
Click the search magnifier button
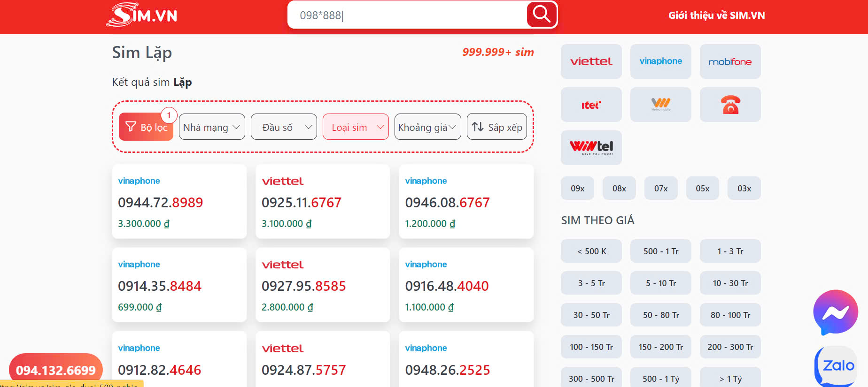[x=542, y=15]
